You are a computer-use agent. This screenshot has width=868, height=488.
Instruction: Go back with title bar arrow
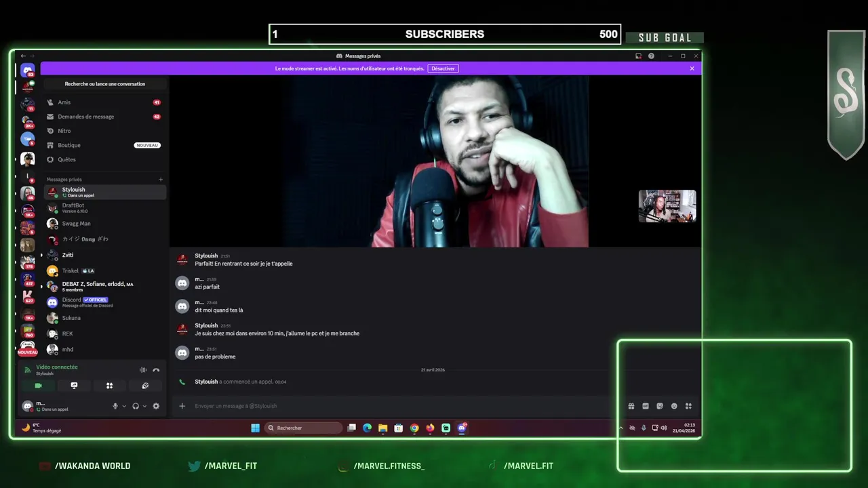(x=23, y=56)
